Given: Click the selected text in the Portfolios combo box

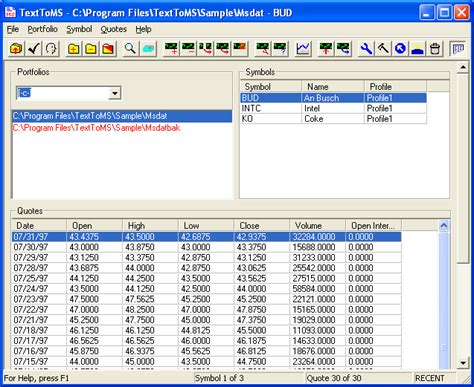Looking at the screenshot, I should pos(24,93).
